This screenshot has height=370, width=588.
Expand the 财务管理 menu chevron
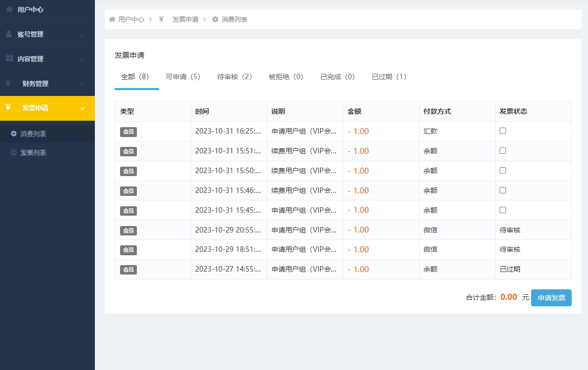[x=82, y=84]
